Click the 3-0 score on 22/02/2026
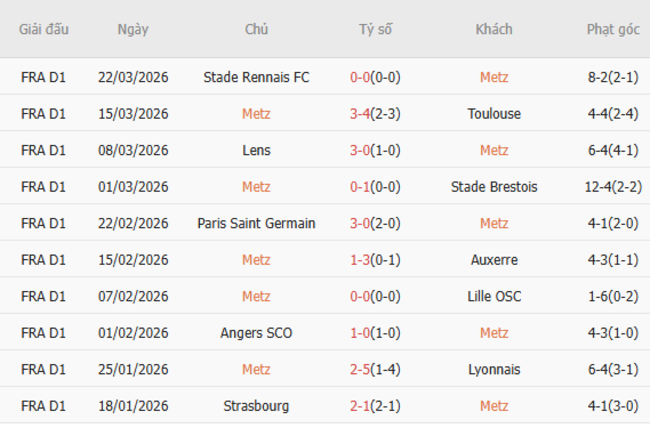This screenshot has width=650, height=428. click(361, 223)
